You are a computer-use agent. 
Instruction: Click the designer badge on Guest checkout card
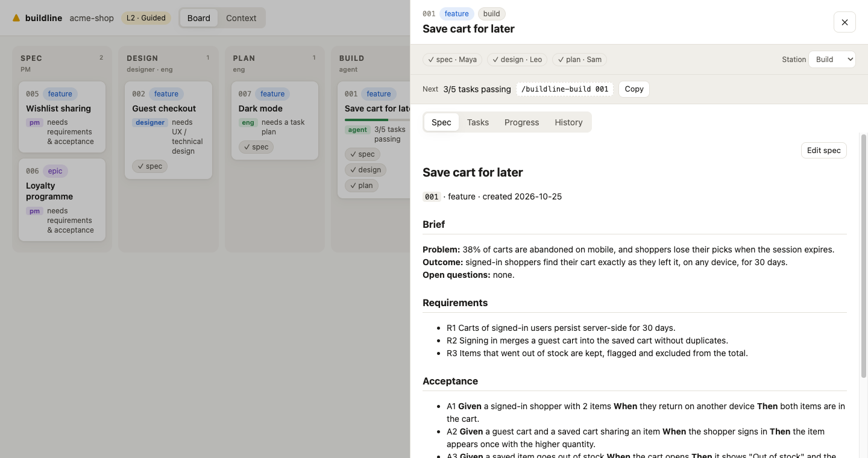tap(150, 123)
